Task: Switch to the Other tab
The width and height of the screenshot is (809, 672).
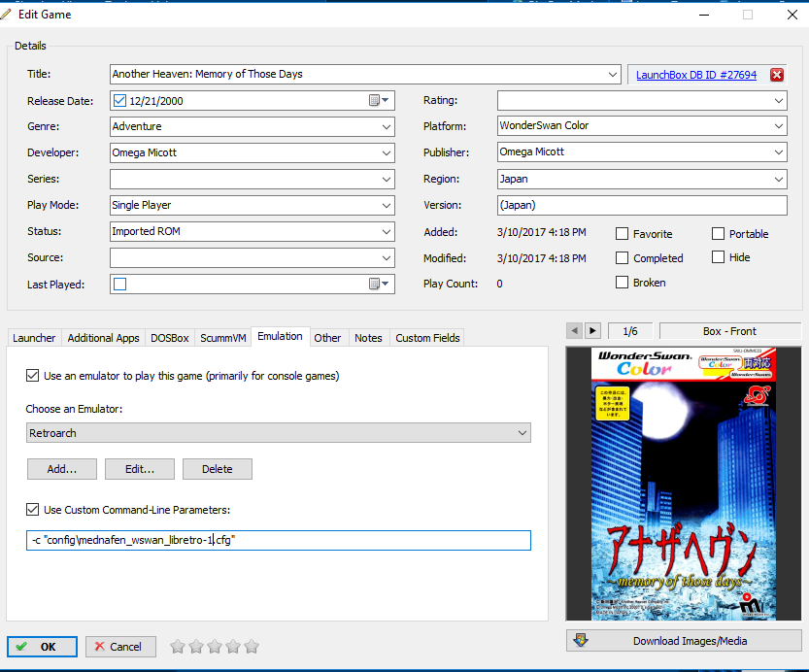Action: tap(327, 338)
